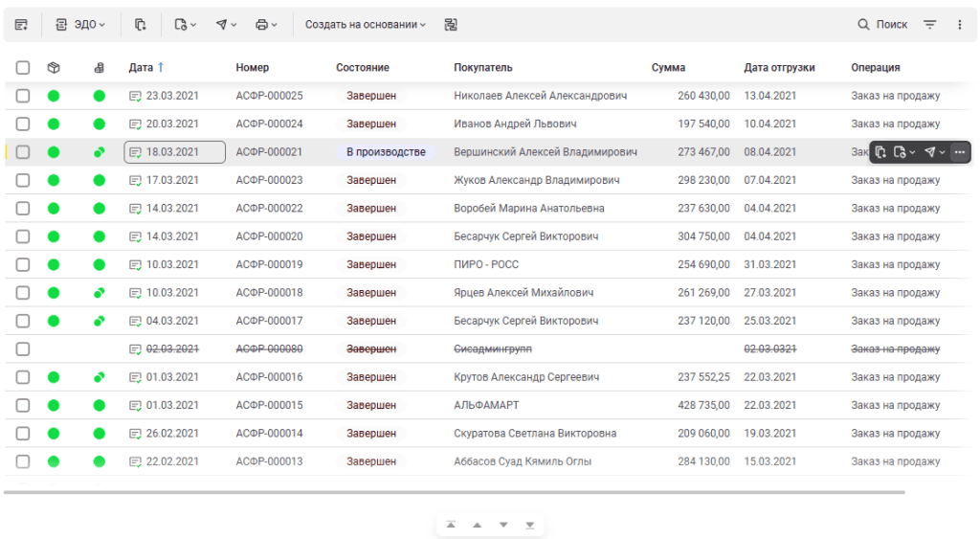The height and width of the screenshot is (539, 980).
Task: Jump to first record with bottom navigation arrow
Action: coord(451,525)
